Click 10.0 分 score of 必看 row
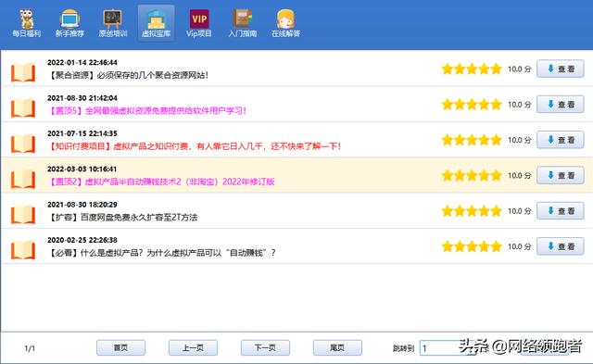Viewport: 593px width, 364px height. tap(519, 246)
